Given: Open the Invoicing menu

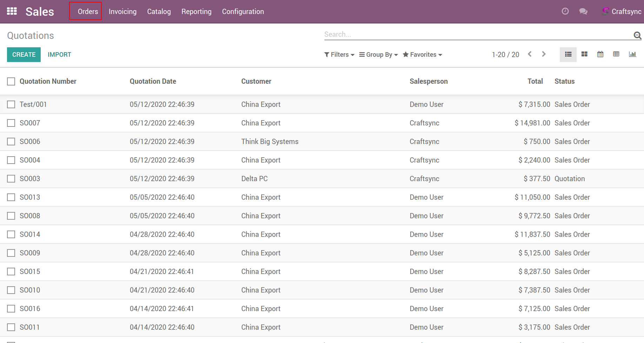Looking at the screenshot, I should pos(122,12).
